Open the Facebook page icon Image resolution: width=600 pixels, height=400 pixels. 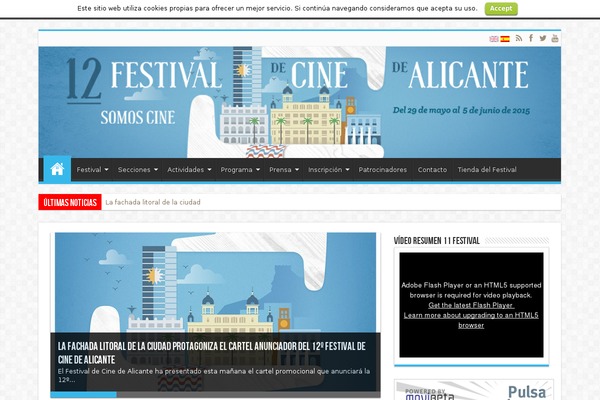[531, 38]
